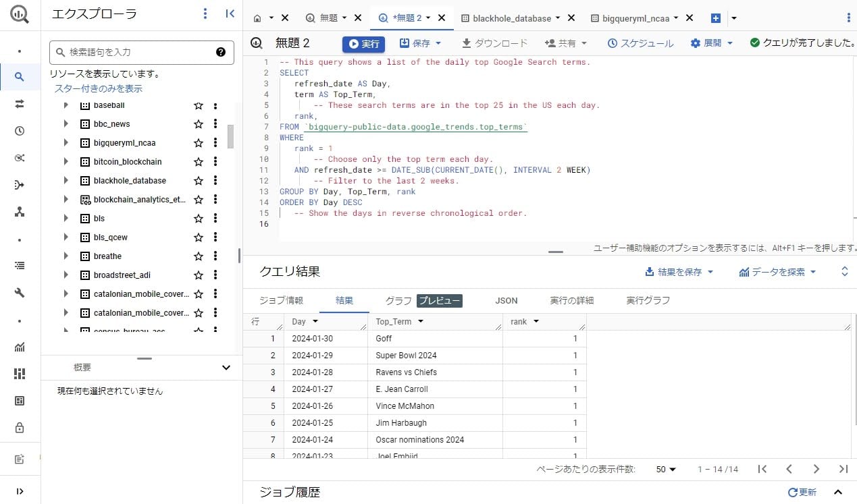Select the data transfers icon in sidebar
The image size is (857, 504).
[19, 103]
